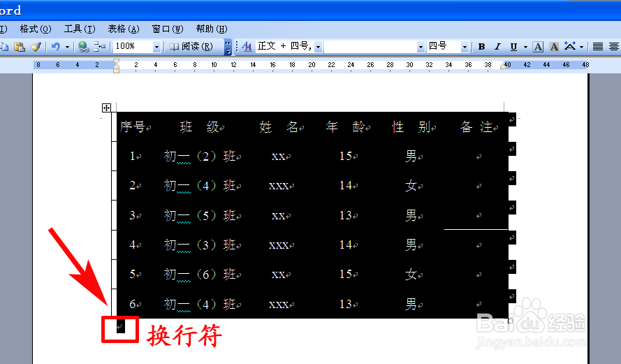This screenshot has width=621, height=364.
Task: Click the age cell 14 in row 4
Action: coord(346,245)
